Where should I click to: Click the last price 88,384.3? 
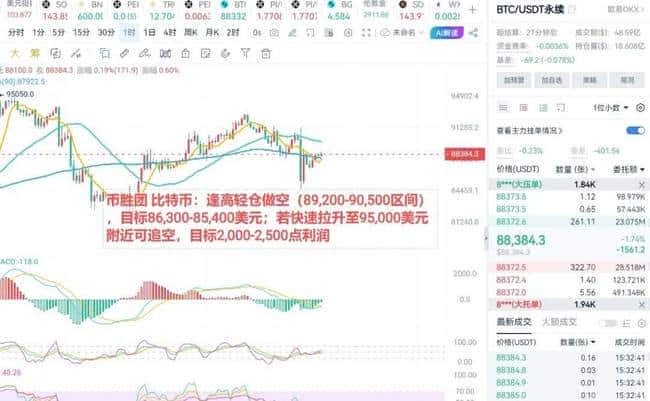click(521, 240)
